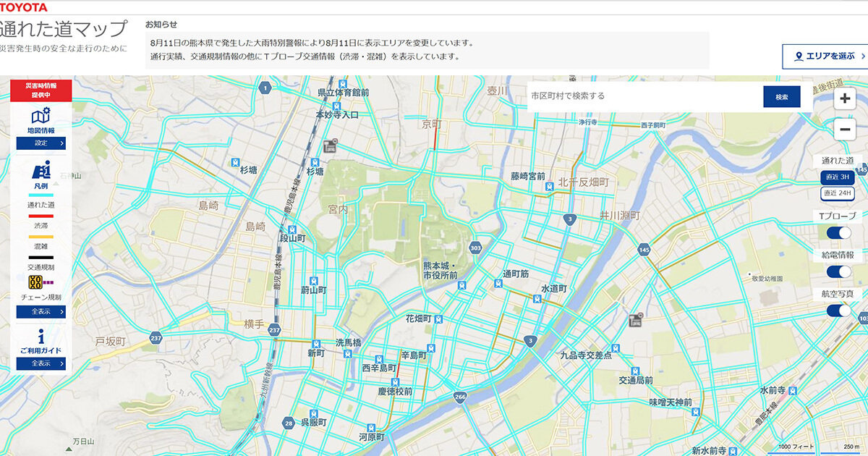Viewport: 868px width, 456px height.
Task: Click the 市区町村で検索する search field
Action: [644, 96]
